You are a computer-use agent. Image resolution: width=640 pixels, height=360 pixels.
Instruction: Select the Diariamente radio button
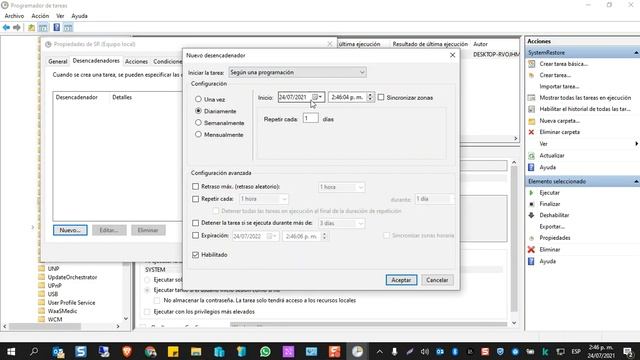pos(198,111)
